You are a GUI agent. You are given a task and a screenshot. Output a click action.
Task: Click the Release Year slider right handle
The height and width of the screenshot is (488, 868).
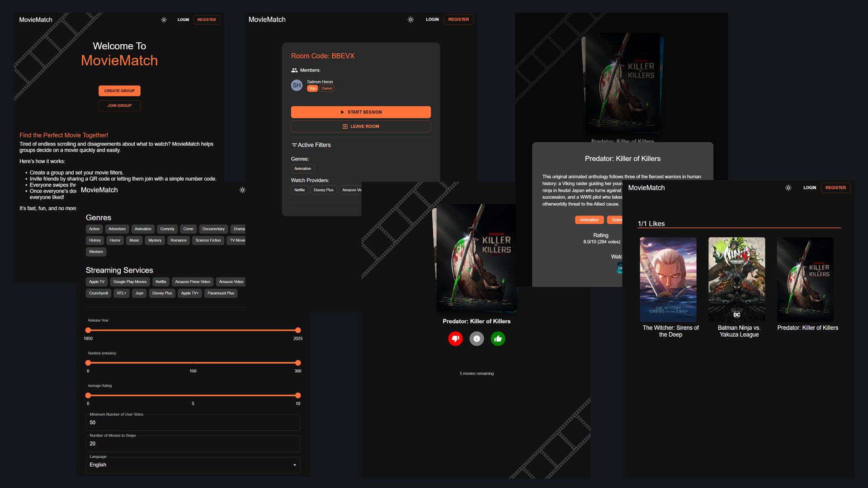[x=298, y=330]
